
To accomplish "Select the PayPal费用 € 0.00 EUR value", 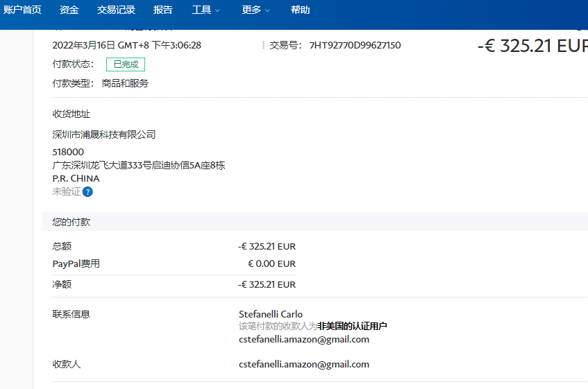I will [271, 263].
